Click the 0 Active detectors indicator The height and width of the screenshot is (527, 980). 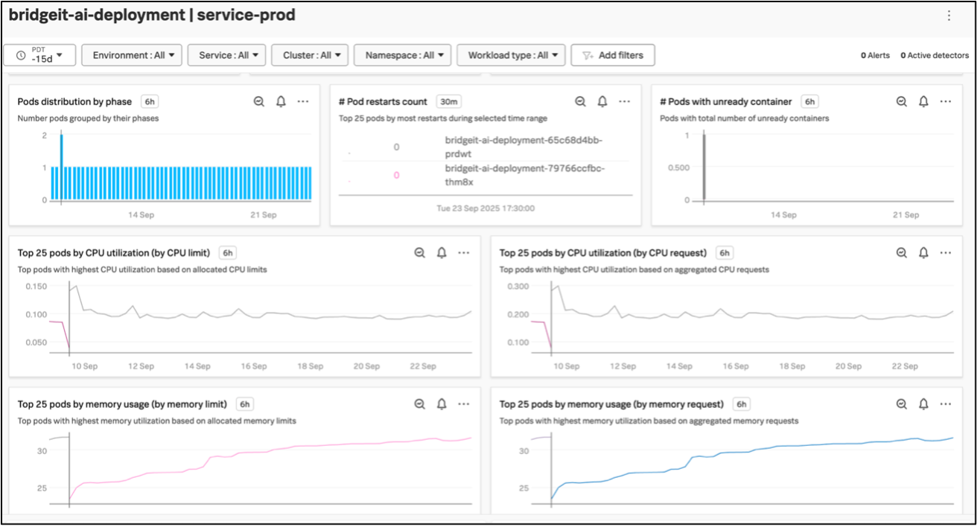[935, 55]
